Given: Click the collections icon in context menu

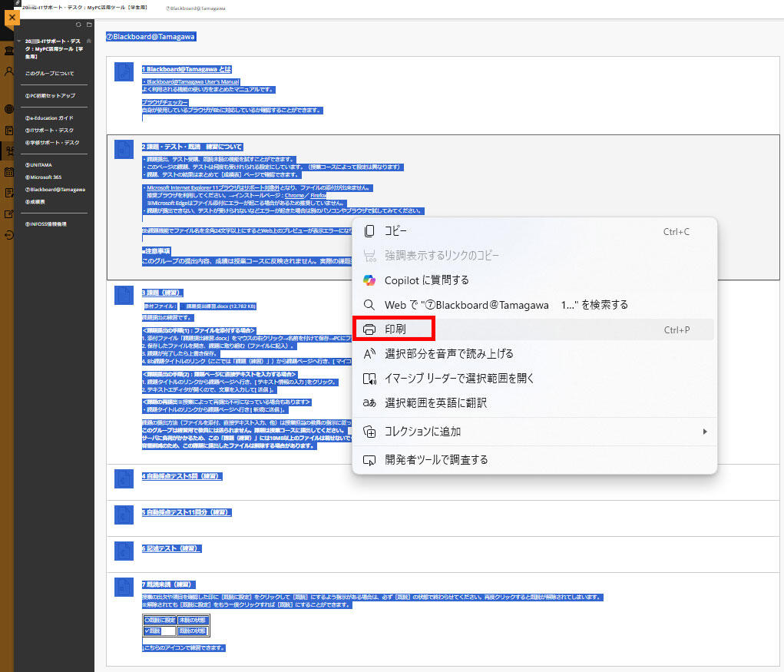Looking at the screenshot, I should coord(369,432).
